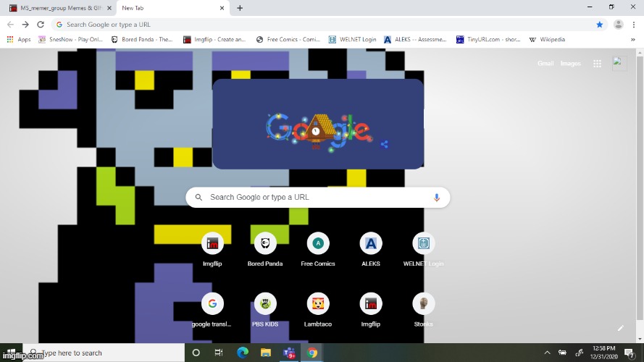Screen dimensions: 644x362
Task: Click the Gmail link
Action: pyautogui.click(x=545, y=63)
